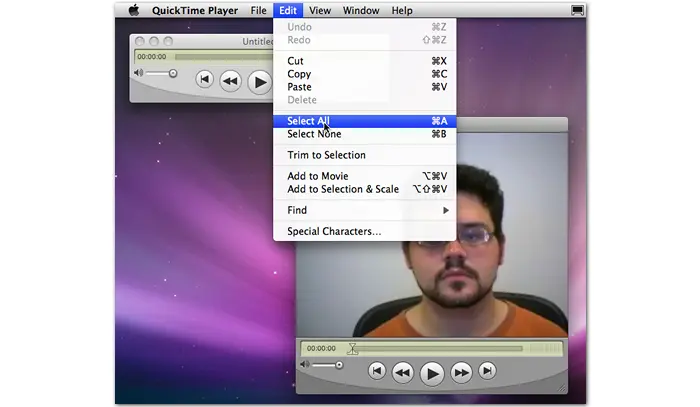
Task: Click the 00:00:00 time display in front window
Action: pos(321,349)
